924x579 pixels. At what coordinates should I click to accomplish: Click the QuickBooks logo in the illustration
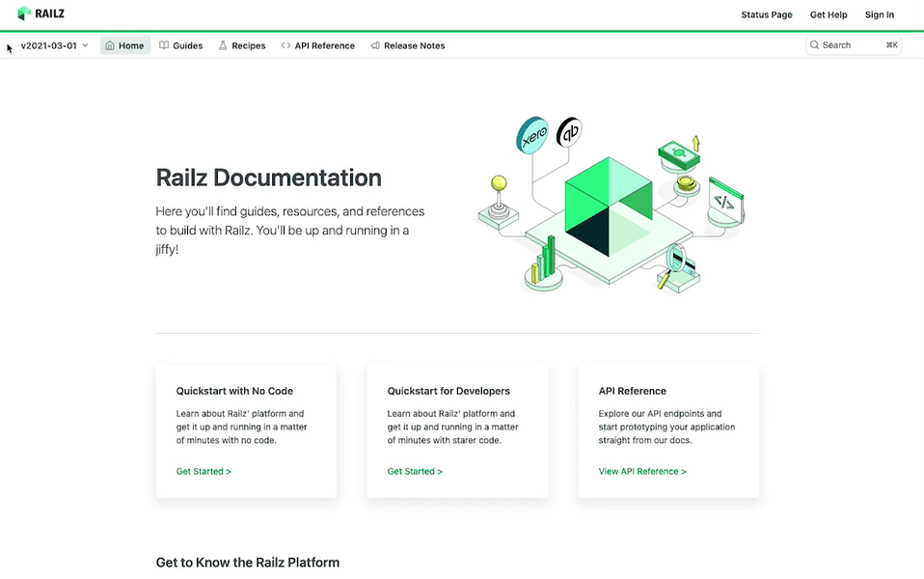coord(569,132)
